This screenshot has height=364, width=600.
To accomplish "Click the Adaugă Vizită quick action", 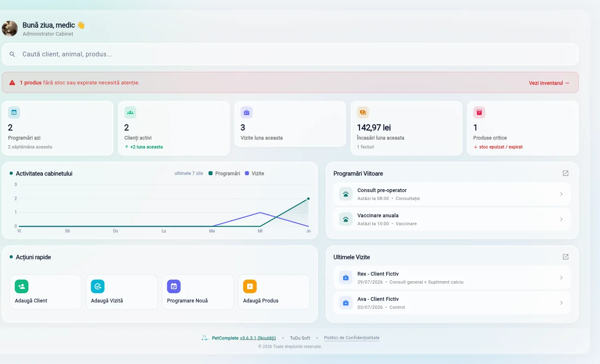I will click(122, 292).
